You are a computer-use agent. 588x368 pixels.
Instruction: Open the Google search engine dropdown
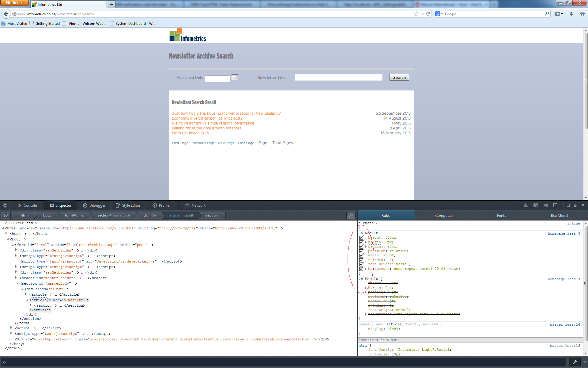pyautogui.click(x=439, y=14)
